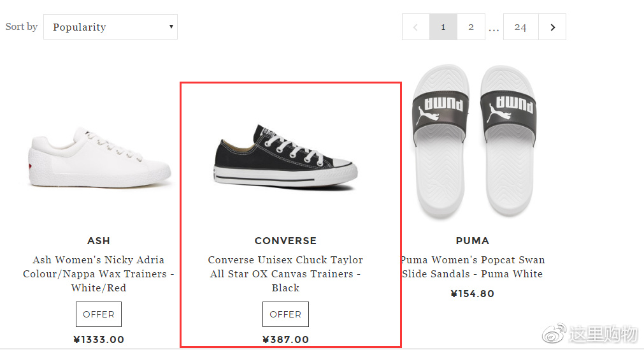
Task: Click the previous page arrow
Action: point(416,27)
